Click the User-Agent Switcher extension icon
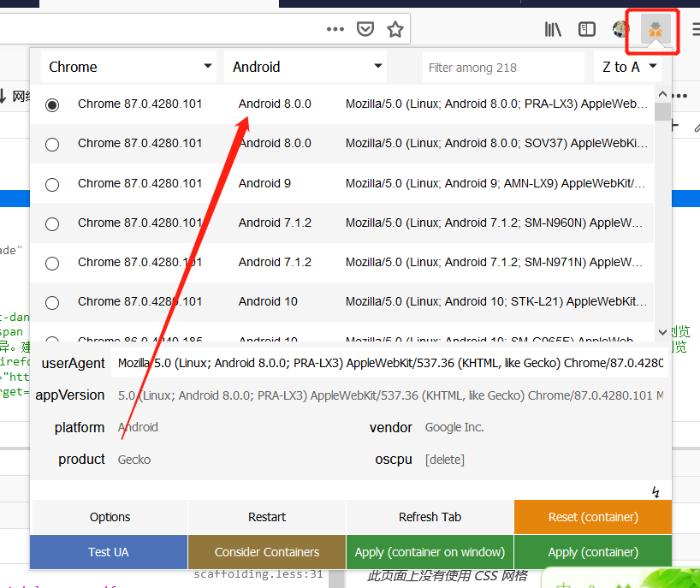The image size is (700, 588). click(x=656, y=29)
